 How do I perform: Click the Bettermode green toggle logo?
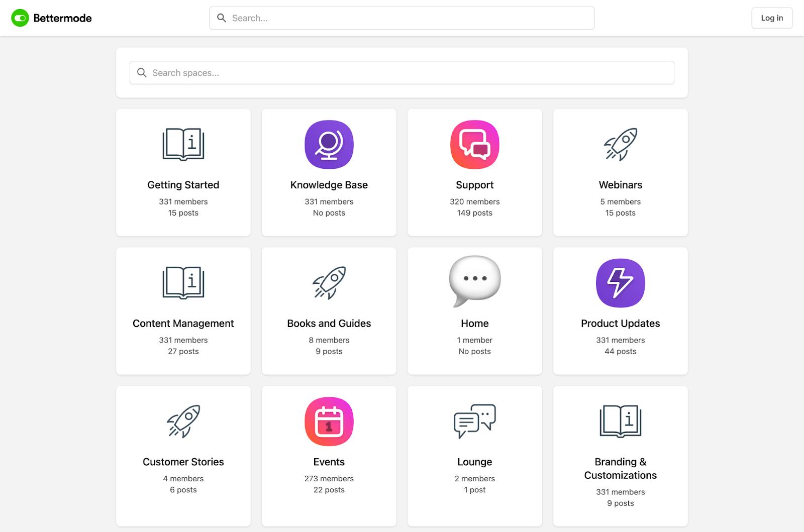[x=20, y=18]
